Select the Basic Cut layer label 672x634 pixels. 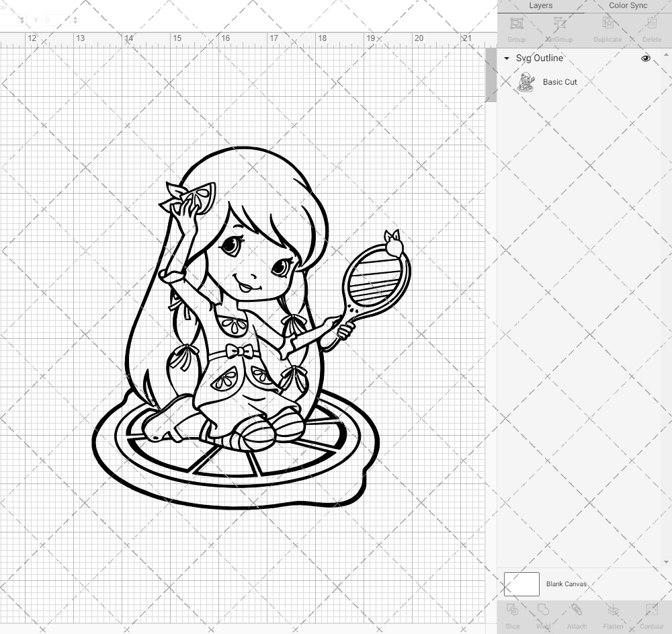tap(560, 82)
